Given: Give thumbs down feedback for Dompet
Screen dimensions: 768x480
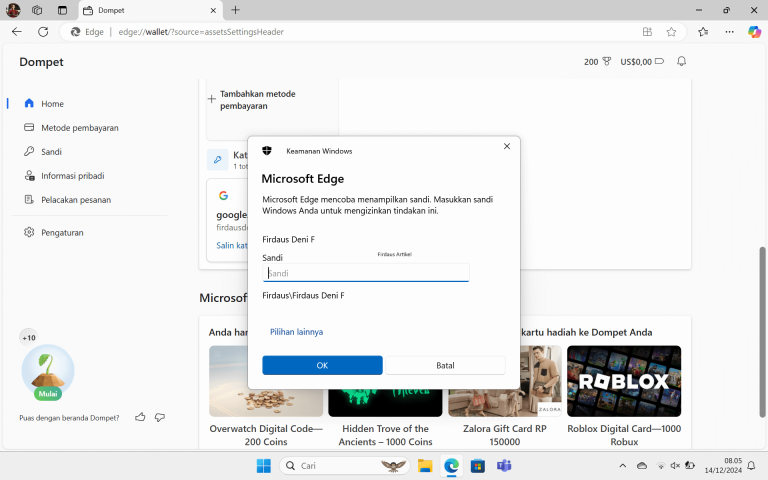Looking at the screenshot, I should coord(160,417).
